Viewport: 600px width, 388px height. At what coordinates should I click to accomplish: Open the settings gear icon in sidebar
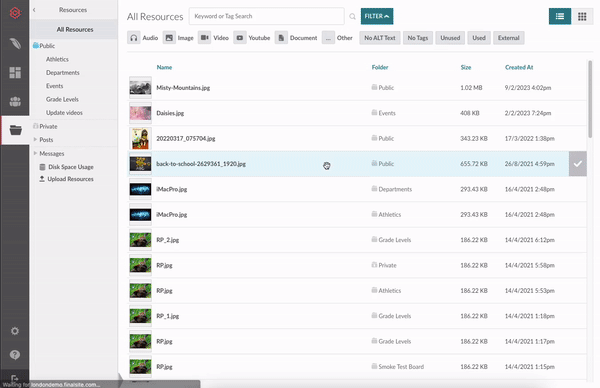[x=15, y=331]
